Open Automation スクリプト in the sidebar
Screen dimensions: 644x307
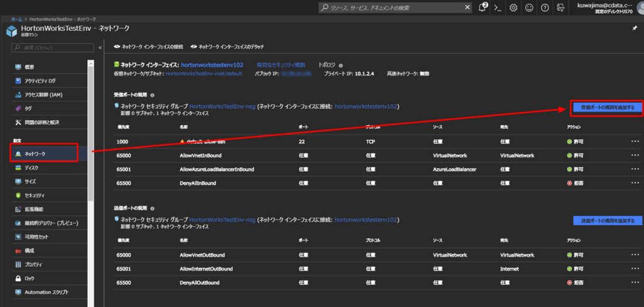pyautogui.click(x=49, y=292)
